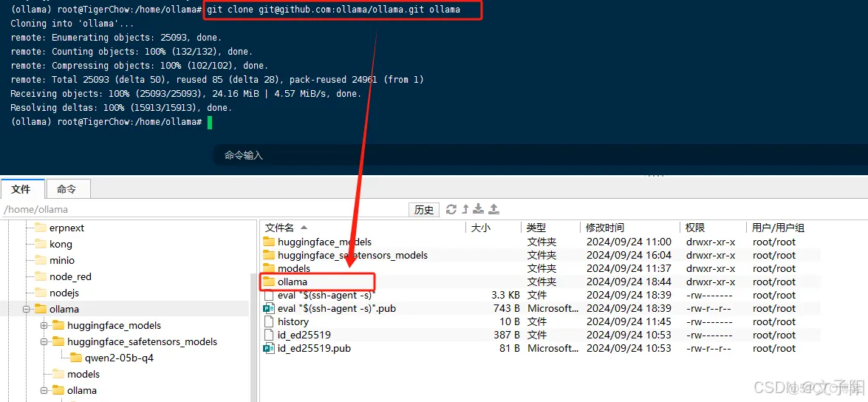Select models folder in the tree

(x=83, y=375)
